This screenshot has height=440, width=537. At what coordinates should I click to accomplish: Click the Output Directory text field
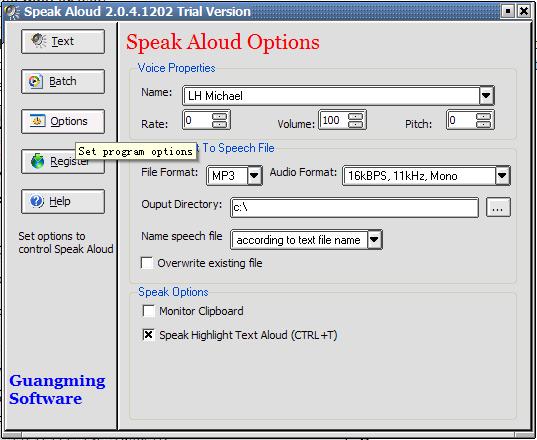point(354,208)
